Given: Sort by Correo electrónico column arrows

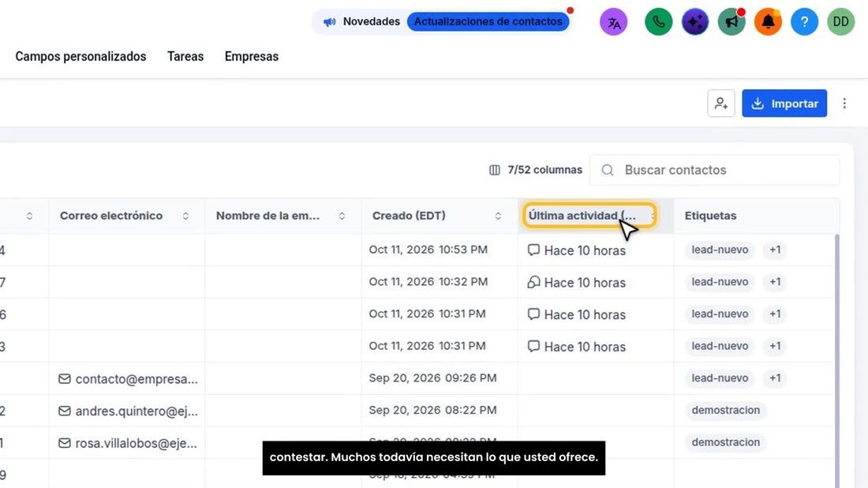Looking at the screenshot, I should tap(185, 216).
